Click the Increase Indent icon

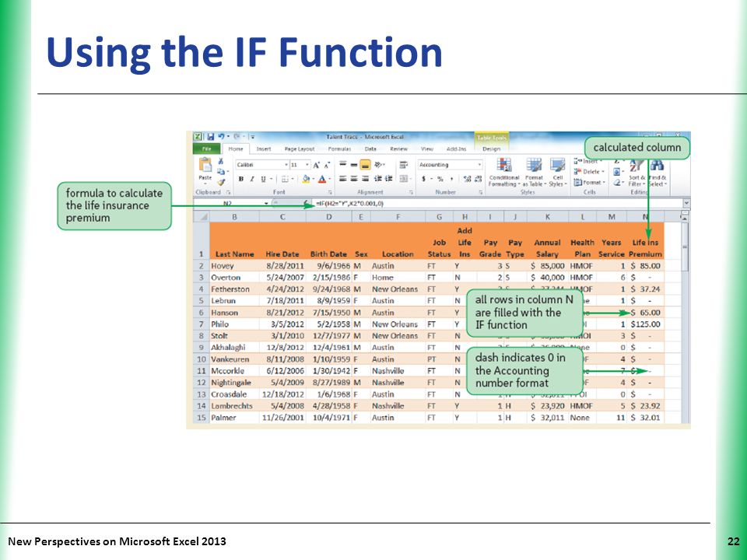(389, 179)
